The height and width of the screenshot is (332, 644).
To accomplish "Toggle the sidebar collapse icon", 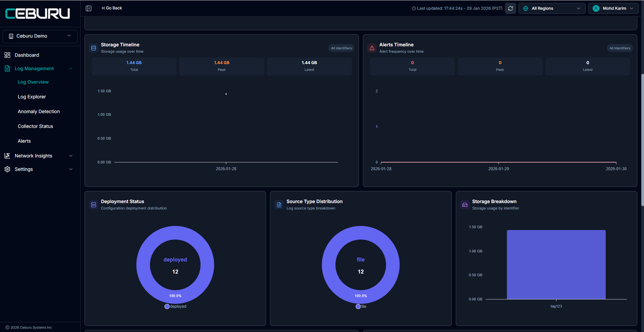I will (x=89, y=8).
